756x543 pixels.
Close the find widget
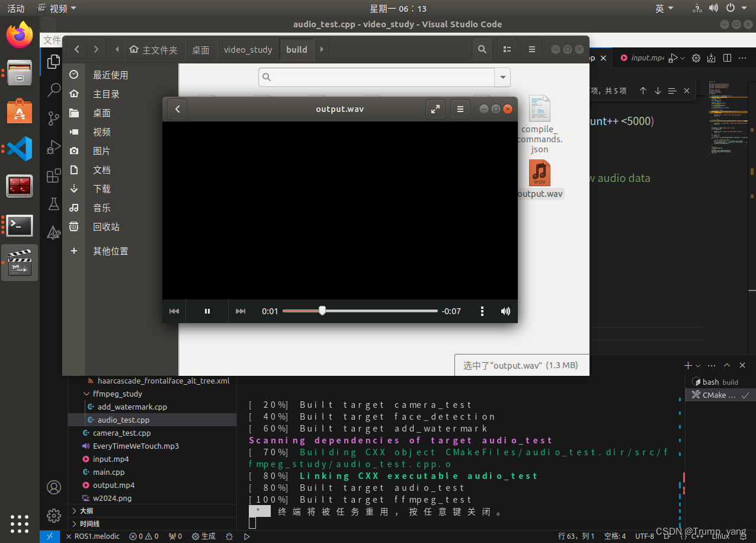point(687,91)
